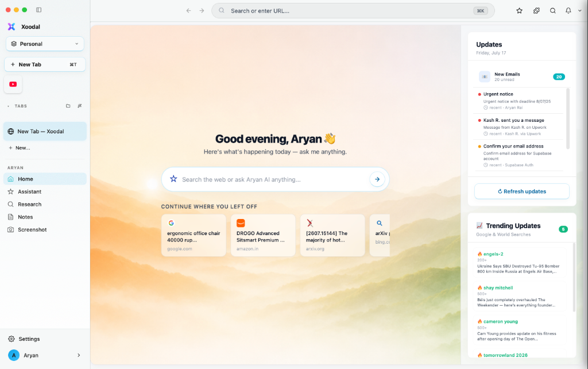Open a New Tab from sidebar button
588x369 pixels.
[x=45, y=64]
